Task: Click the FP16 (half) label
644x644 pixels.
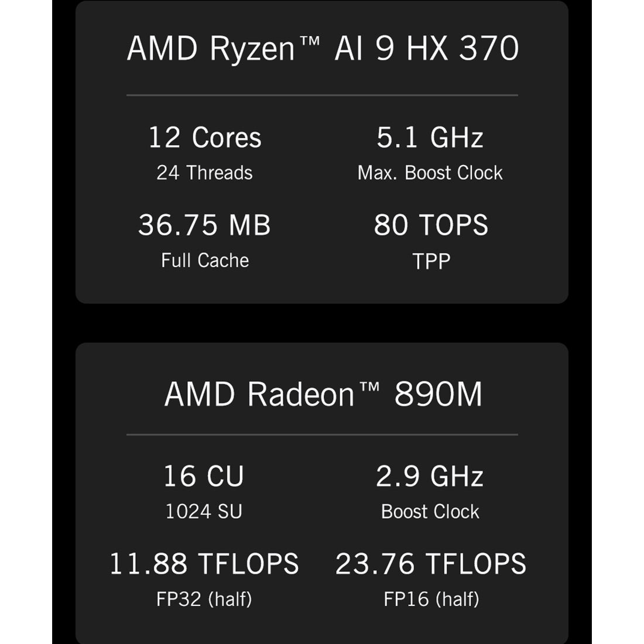Action: coord(431,599)
